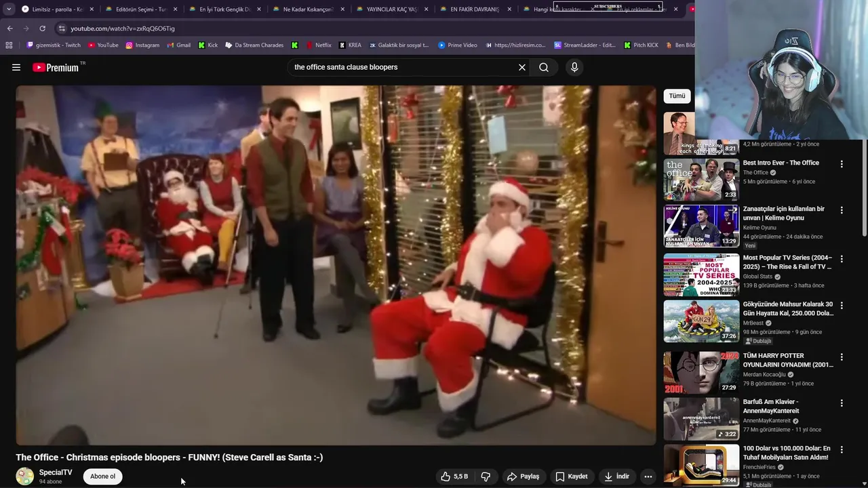Screen dimensions: 868x488
Task: Open the Kick bookmark
Action: pyautogui.click(x=208, y=45)
